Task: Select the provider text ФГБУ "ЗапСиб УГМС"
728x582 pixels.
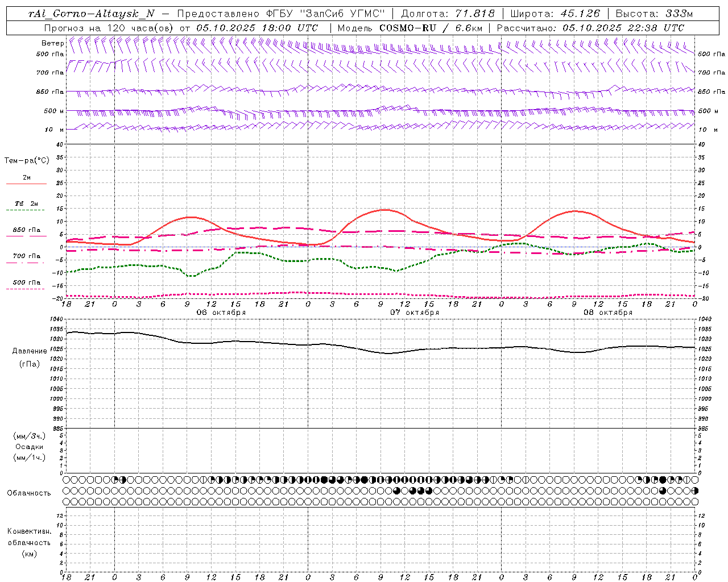Action: tap(326, 14)
